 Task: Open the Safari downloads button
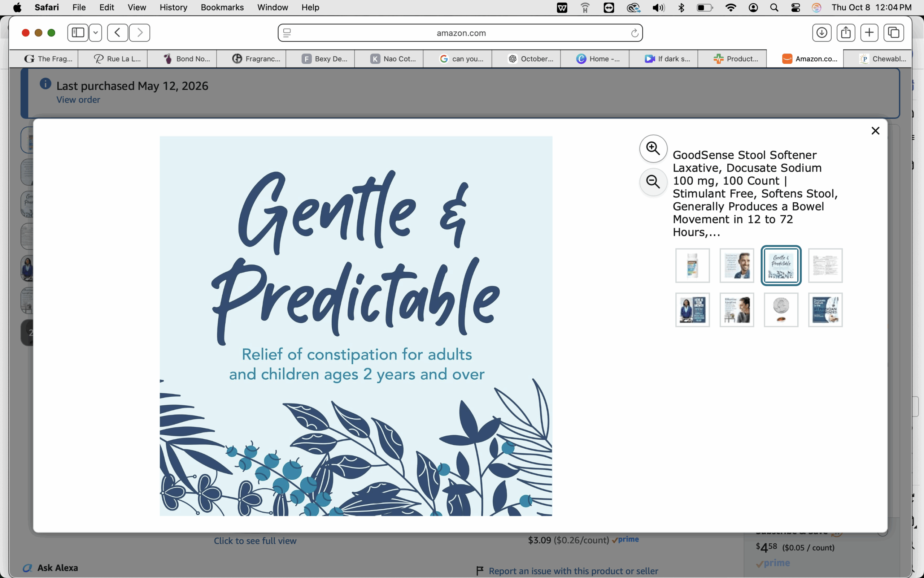pos(821,33)
